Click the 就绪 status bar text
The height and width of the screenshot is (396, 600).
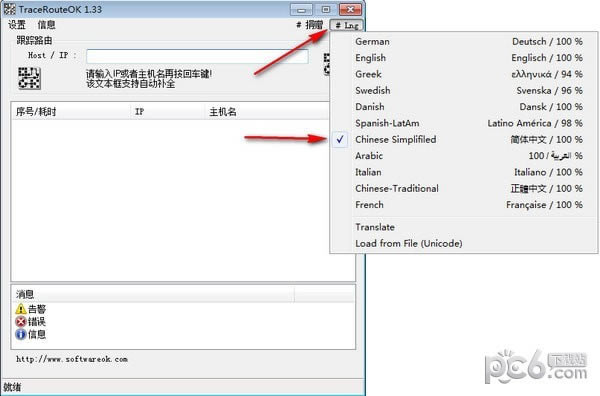click(12, 387)
